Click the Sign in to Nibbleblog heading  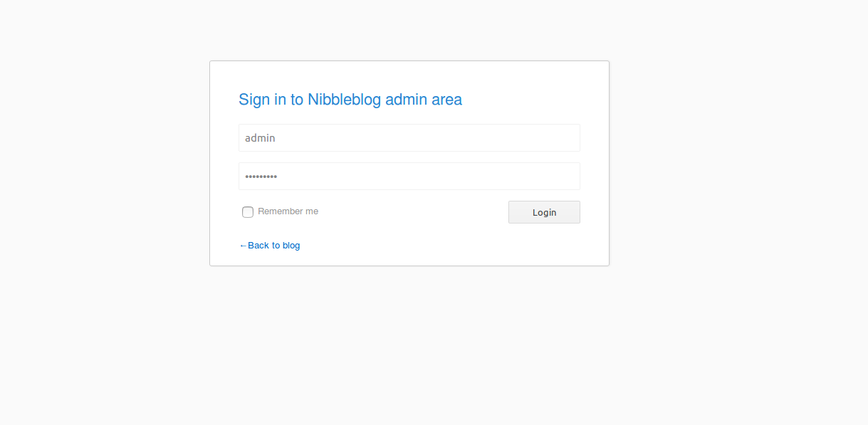[x=350, y=100]
